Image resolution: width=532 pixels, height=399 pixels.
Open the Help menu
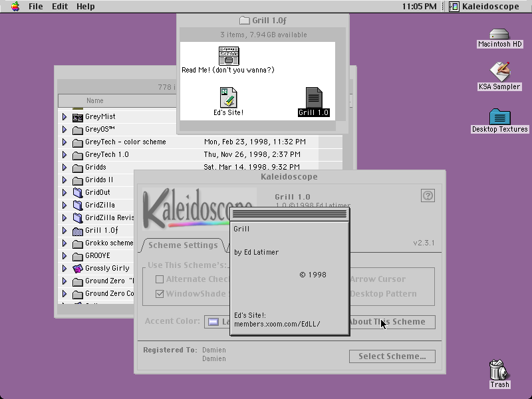86,6
